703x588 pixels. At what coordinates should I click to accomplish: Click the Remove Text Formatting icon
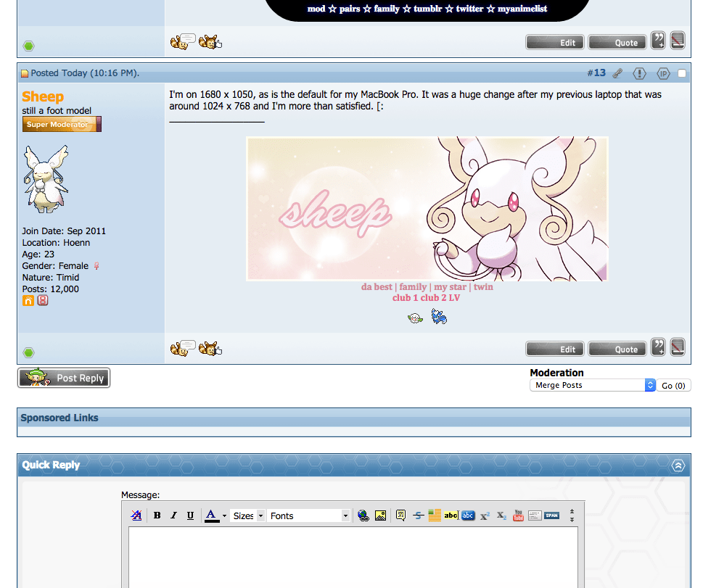tap(136, 515)
